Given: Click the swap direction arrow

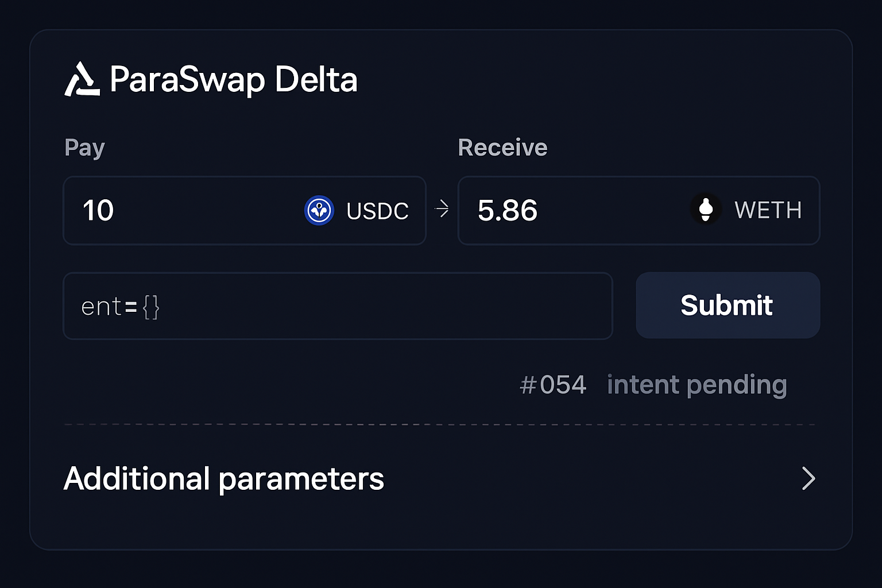Looking at the screenshot, I should (442, 210).
